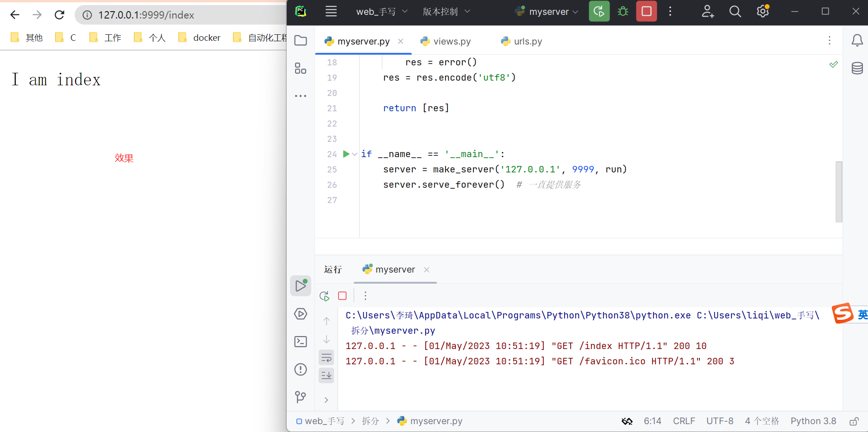Screen dimensions: 868x432
Task: Click web_手写 breadcrumb in status bar
Action: [321, 421]
